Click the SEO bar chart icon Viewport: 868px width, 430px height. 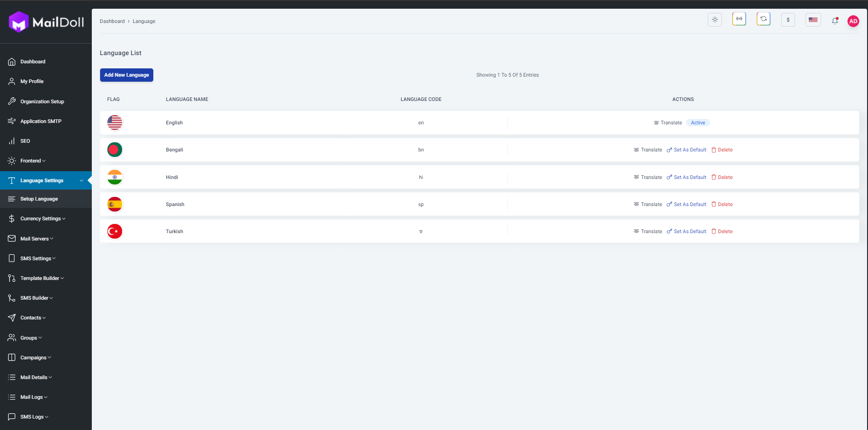(12, 141)
